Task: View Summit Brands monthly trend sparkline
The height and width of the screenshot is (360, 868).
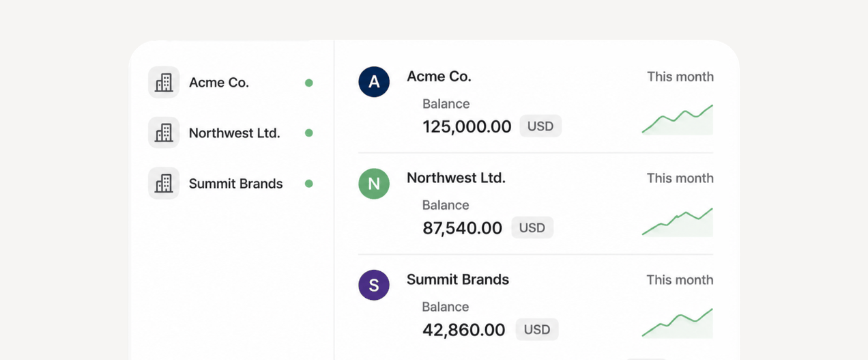Action: [x=678, y=323]
